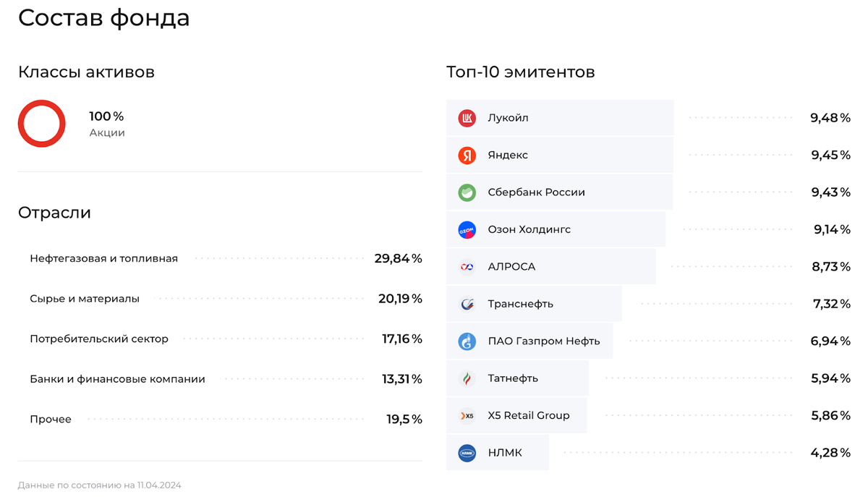Click the Состав фонда heading
868x497 pixels.
[x=104, y=17]
